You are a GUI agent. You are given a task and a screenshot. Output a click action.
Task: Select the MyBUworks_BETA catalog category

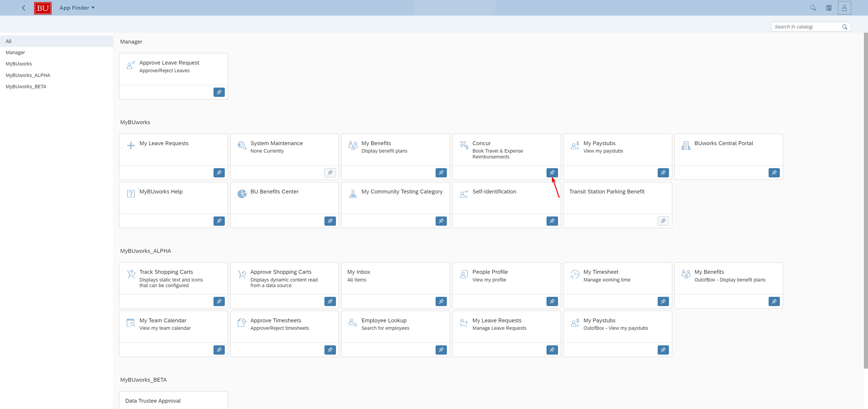[57, 86]
